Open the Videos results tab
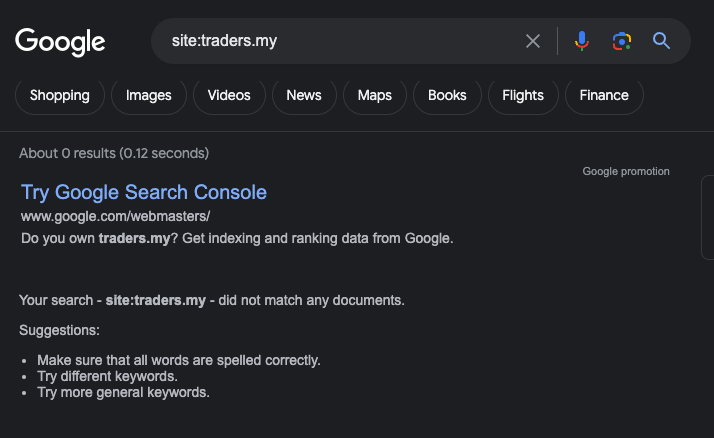The height and width of the screenshot is (438, 714). [x=229, y=96]
